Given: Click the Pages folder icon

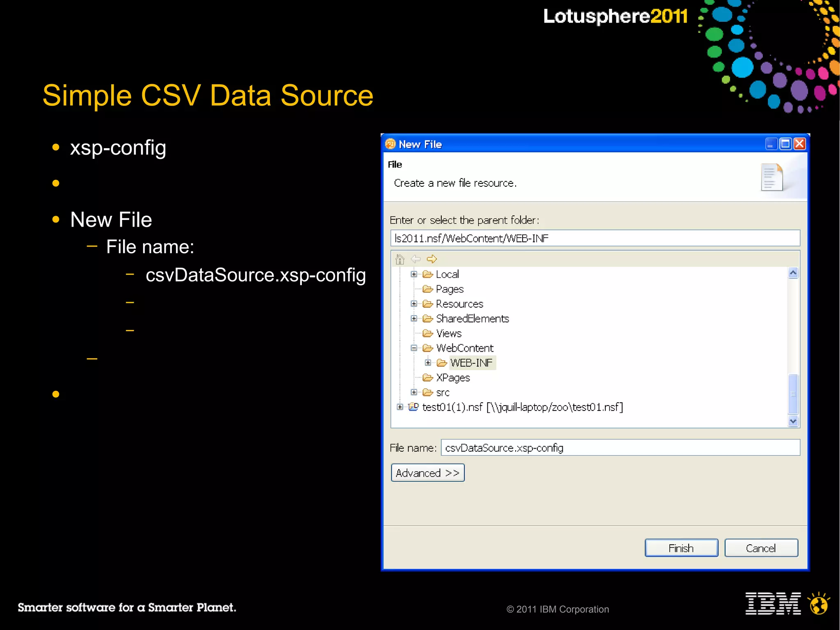Looking at the screenshot, I should (x=428, y=289).
